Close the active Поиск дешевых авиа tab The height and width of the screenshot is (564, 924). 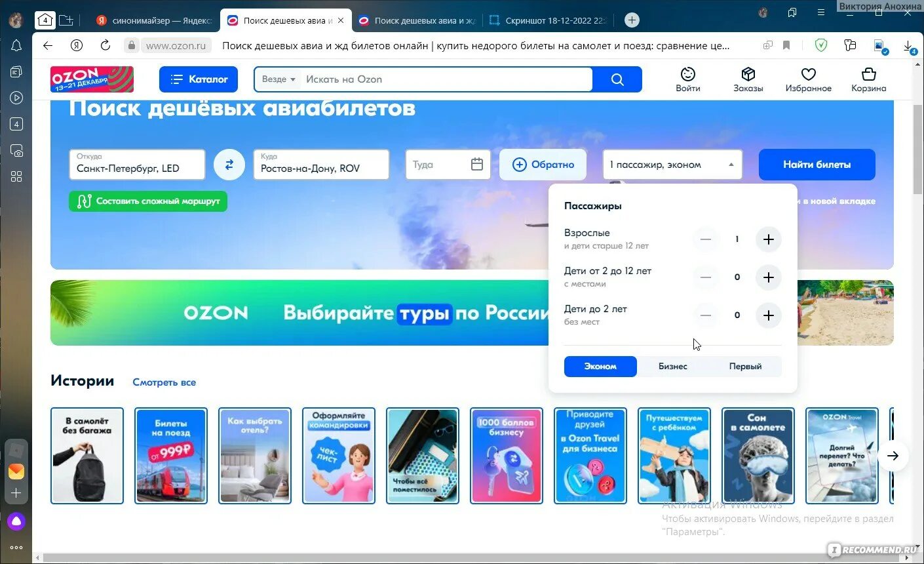pyautogui.click(x=341, y=20)
